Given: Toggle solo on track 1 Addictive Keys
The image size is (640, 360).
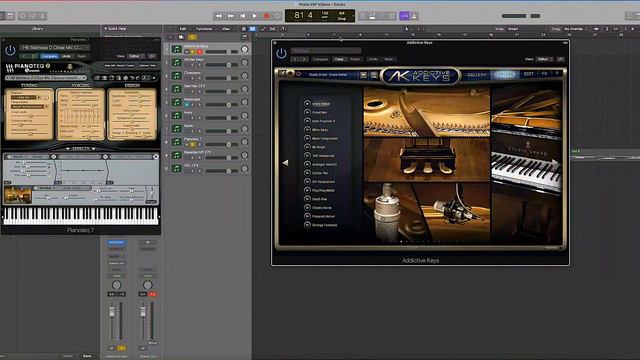Looking at the screenshot, I should coord(193,52).
